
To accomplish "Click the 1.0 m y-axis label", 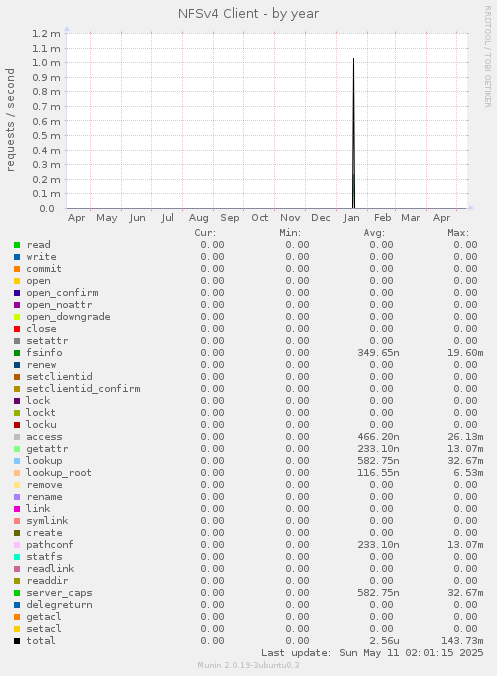I will click(46, 63).
